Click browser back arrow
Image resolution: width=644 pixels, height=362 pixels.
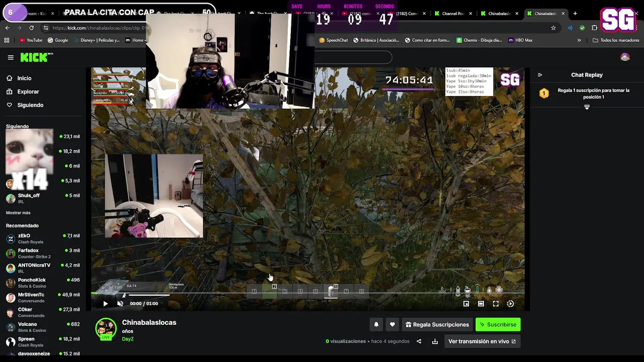[8, 28]
